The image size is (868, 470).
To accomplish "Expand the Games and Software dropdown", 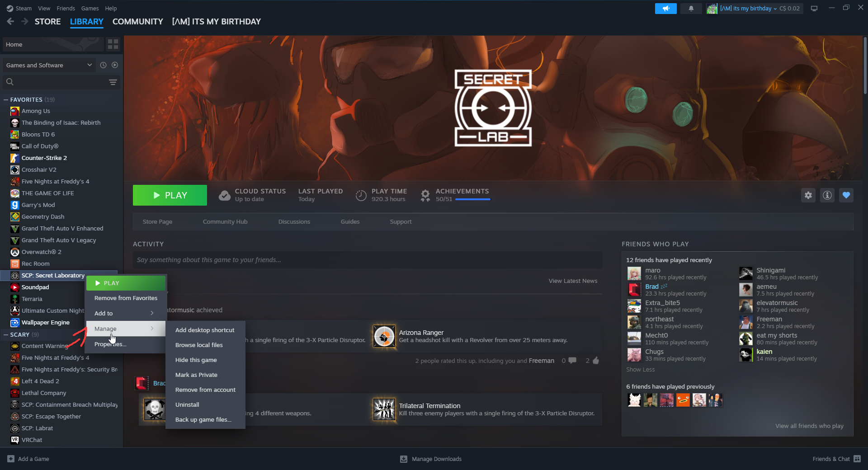I will 49,65.
